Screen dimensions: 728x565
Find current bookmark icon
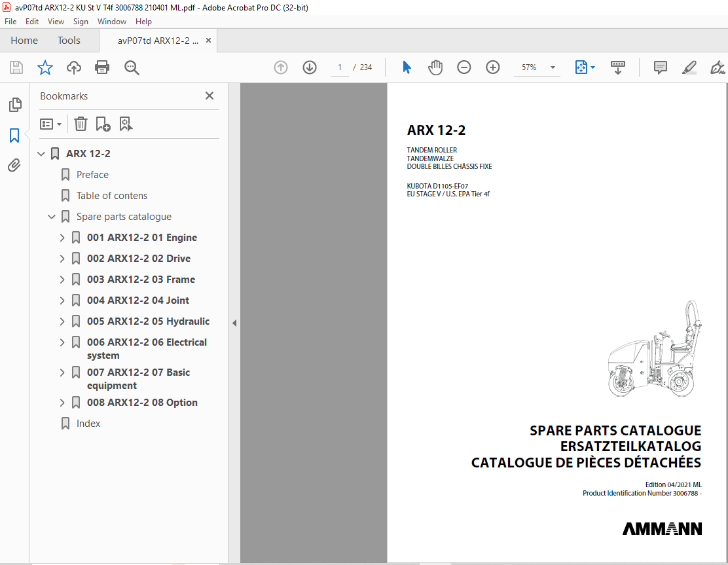click(x=126, y=124)
